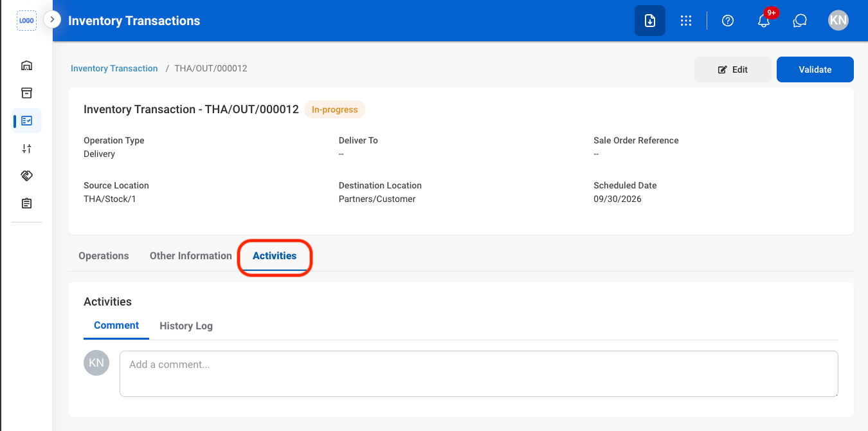Click the Sale Order Reference label
Image resolution: width=868 pixels, height=431 pixels.
click(x=636, y=140)
